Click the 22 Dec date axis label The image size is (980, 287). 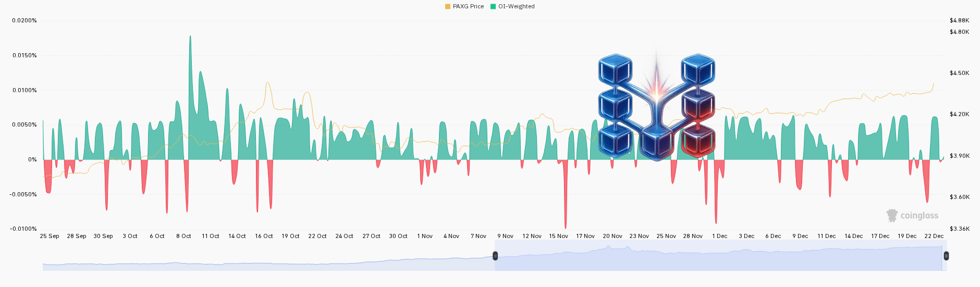(x=934, y=236)
